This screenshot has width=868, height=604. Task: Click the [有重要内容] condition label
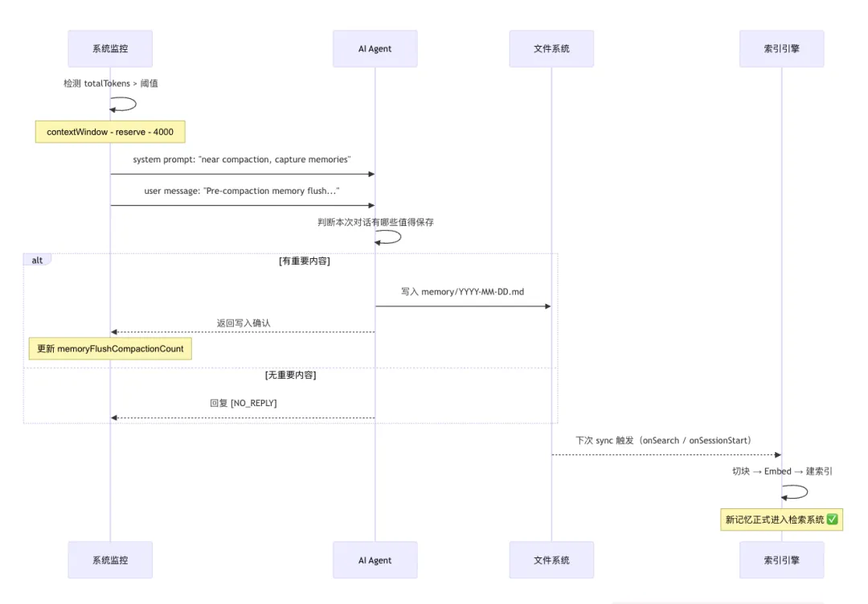tap(304, 261)
